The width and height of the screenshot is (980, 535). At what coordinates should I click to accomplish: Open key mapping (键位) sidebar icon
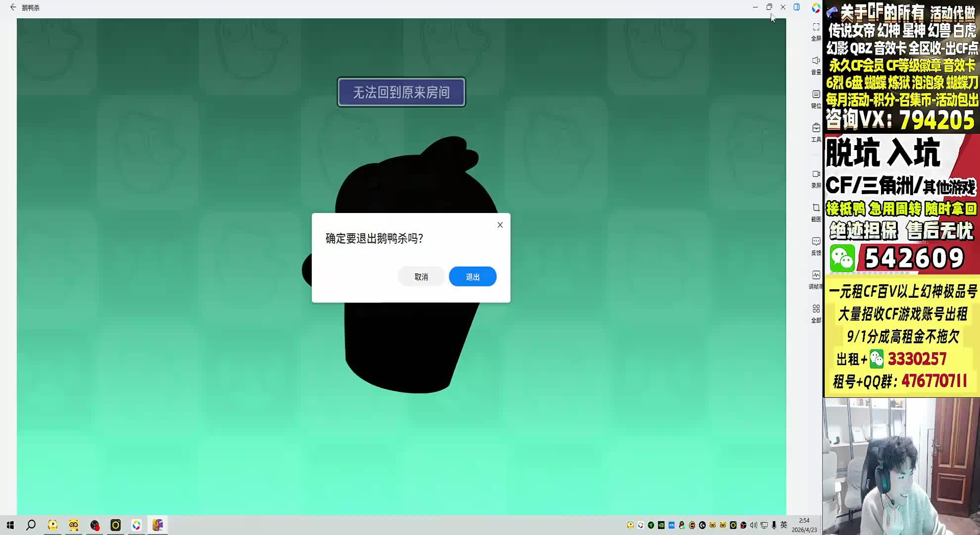(816, 95)
